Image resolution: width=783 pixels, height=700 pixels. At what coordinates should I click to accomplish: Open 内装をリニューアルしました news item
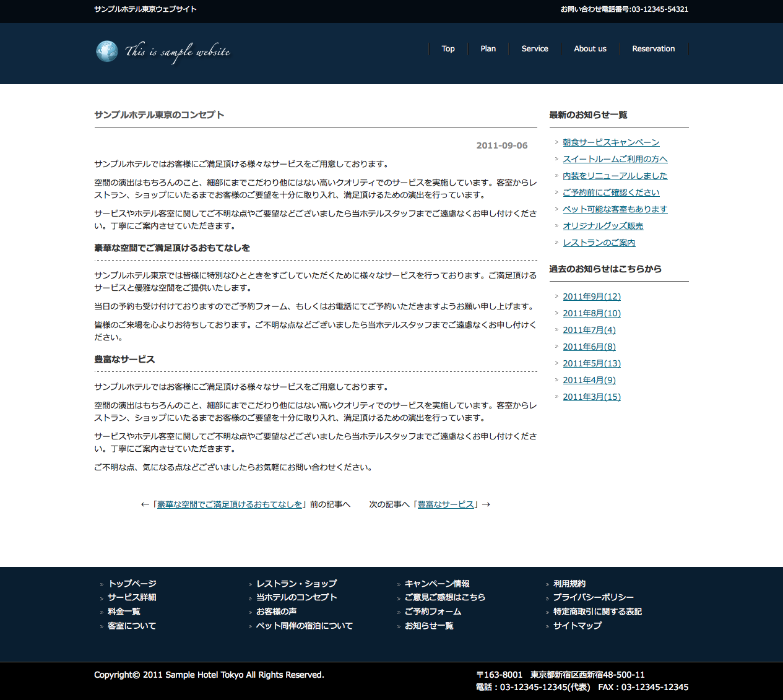[615, 176]
